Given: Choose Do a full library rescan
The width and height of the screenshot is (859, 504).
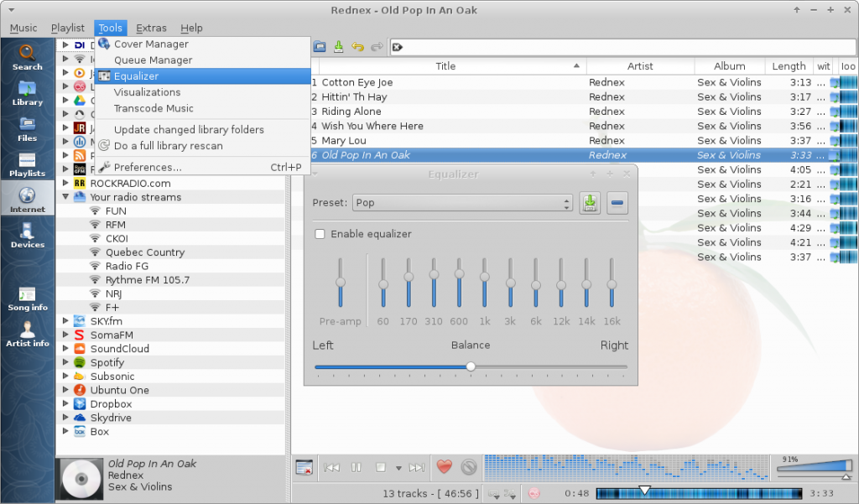Looking at the screenshot, I should 203,146.
